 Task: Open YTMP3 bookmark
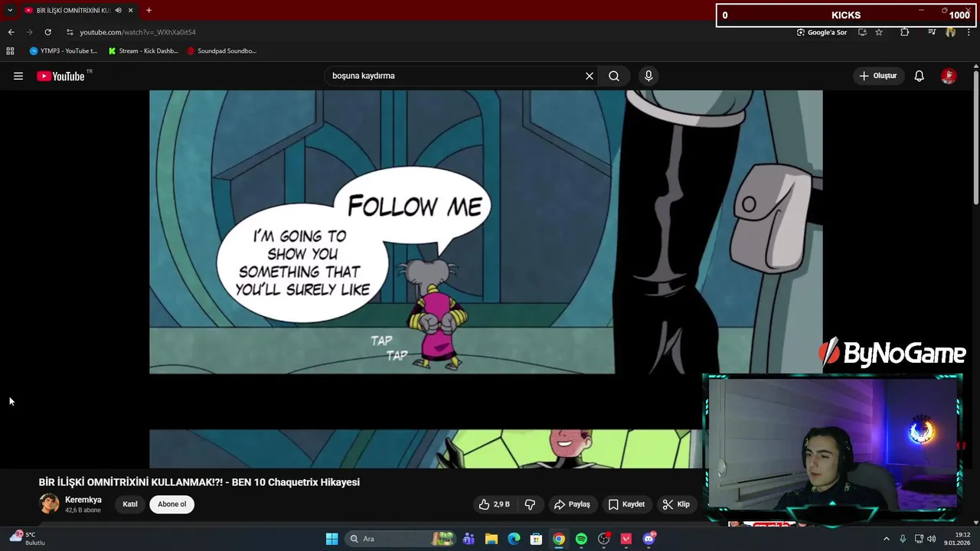(x=64, y=51)
